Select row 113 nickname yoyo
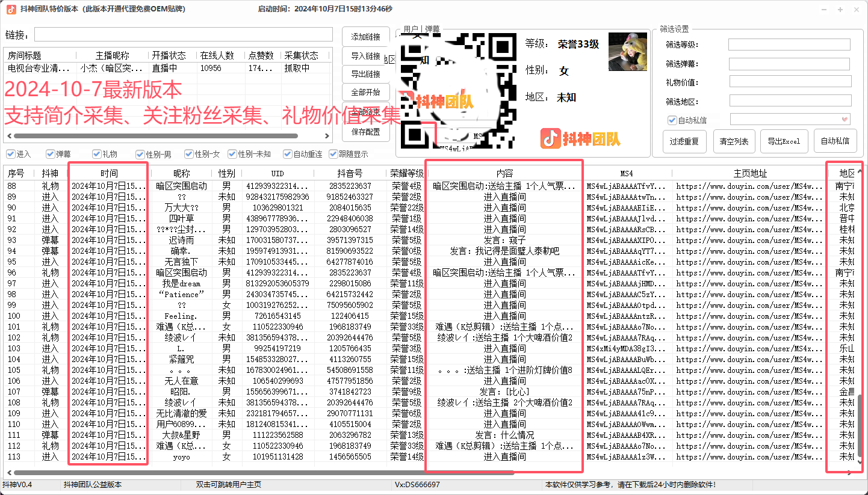Screen dimensions: 868x495 click(181, 457)
